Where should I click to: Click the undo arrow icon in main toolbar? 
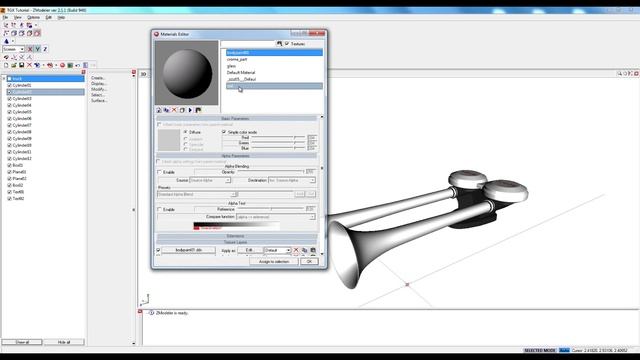coord(78,65)
